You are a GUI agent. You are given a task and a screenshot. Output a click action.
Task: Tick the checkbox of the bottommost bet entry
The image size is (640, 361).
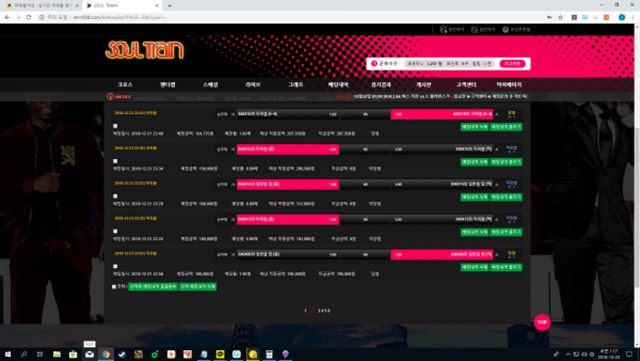pos(115,266)
